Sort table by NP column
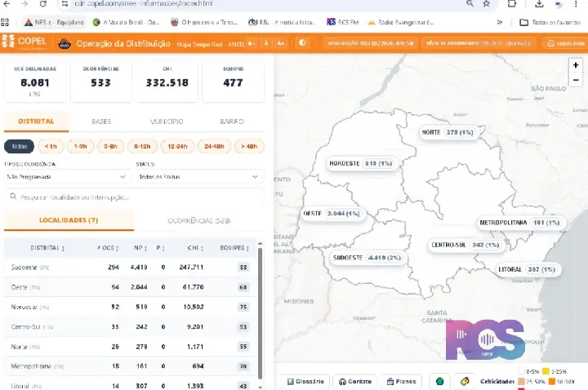 click(140, 248)
